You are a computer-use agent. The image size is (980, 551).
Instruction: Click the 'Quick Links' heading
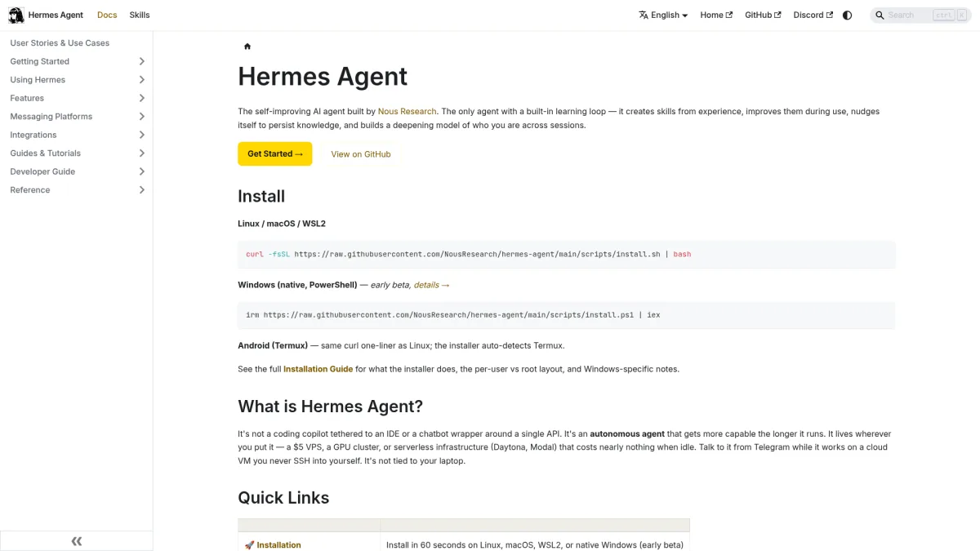[283, 498]
